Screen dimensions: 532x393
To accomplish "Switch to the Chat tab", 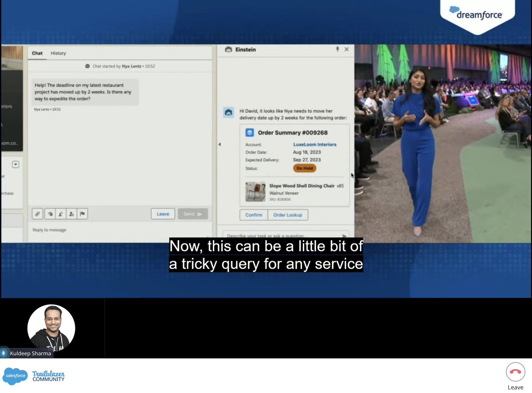I will click(37, 53).
